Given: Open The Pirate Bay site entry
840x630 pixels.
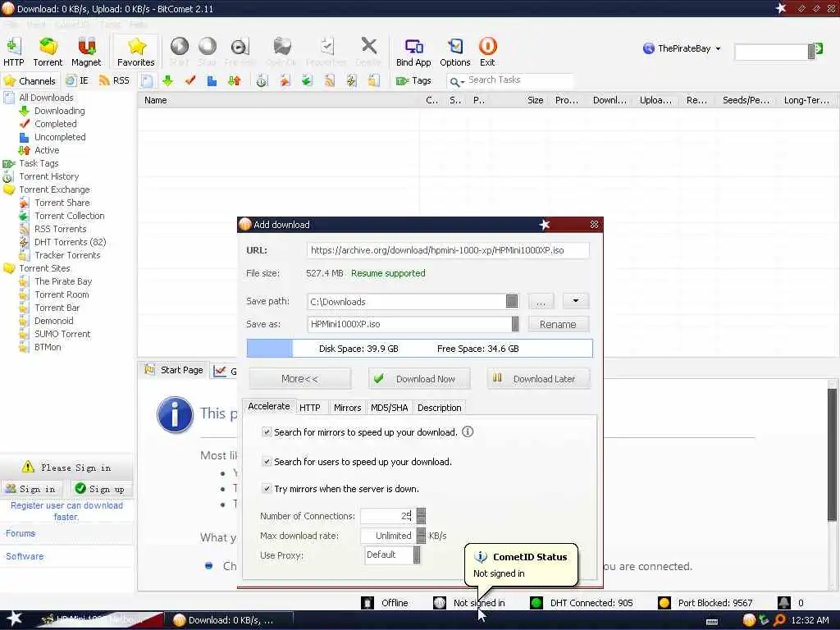Looking at the screenshot, I should (x=63, y=281).
